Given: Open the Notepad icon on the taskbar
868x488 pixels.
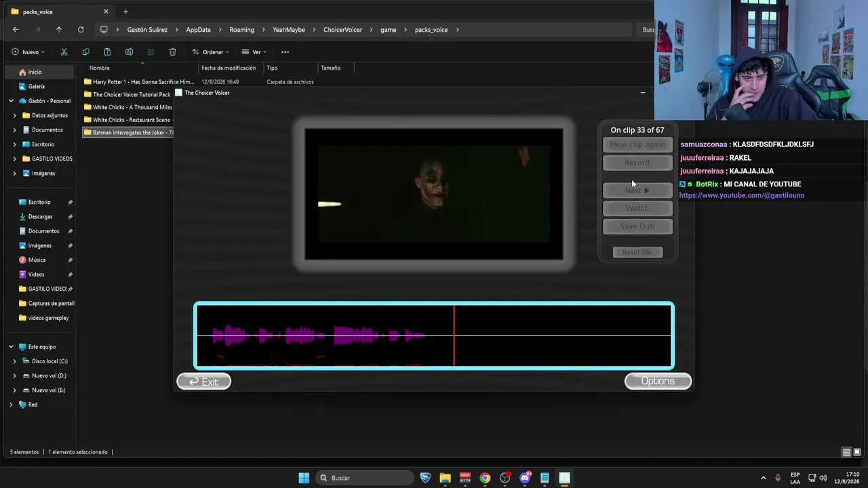Looking at the screenshot, I should click(545, 478).
